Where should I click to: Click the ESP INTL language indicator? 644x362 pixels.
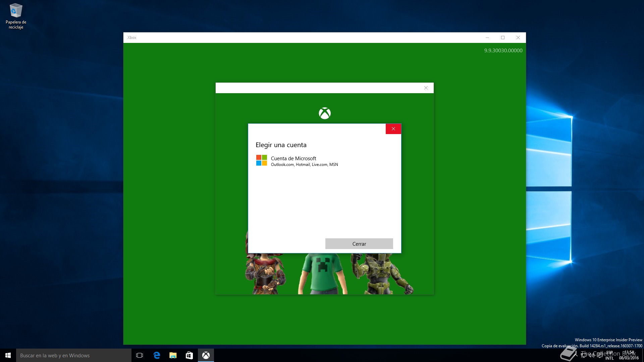coord(609,355)
